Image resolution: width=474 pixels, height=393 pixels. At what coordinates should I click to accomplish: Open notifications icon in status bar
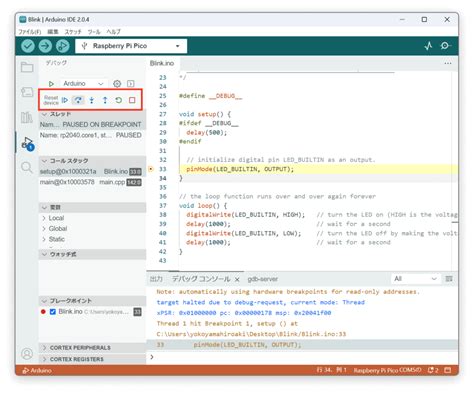(x=433, y=370)
